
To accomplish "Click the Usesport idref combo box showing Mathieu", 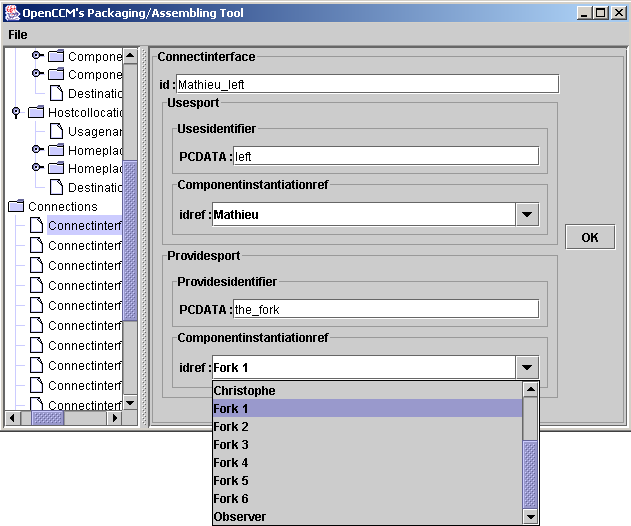I will click(375, 214).
